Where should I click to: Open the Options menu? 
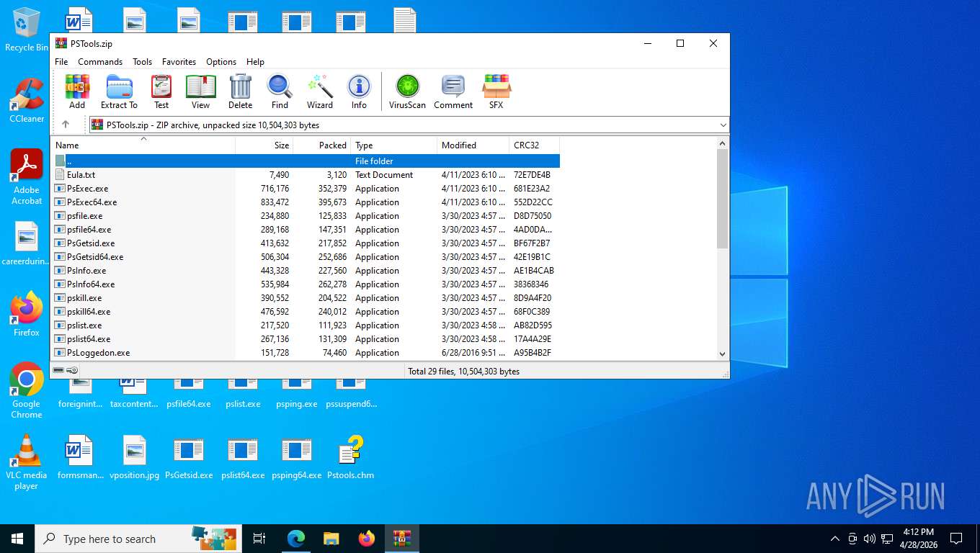point(221,62)
